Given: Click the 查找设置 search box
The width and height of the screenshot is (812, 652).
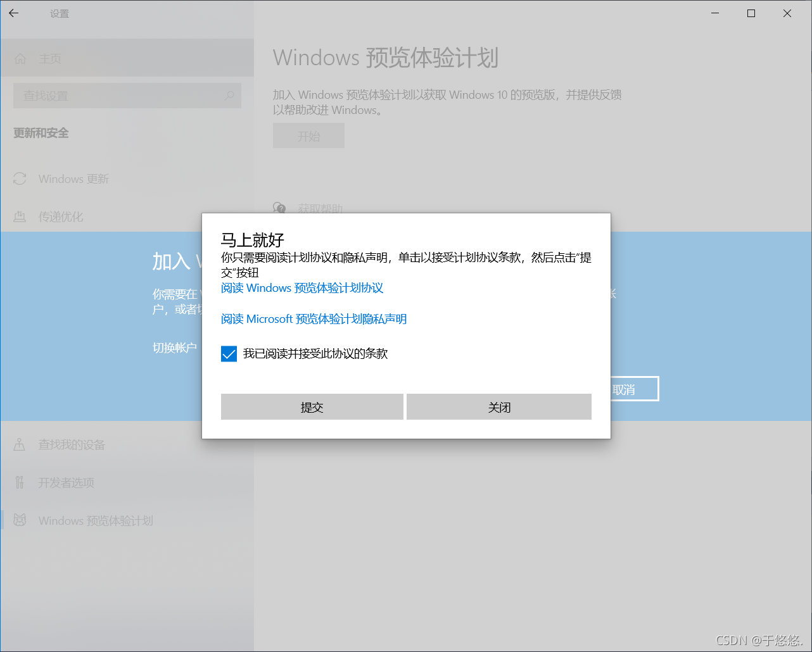Looking at the screenshot, I should click(x=127, y=96).
